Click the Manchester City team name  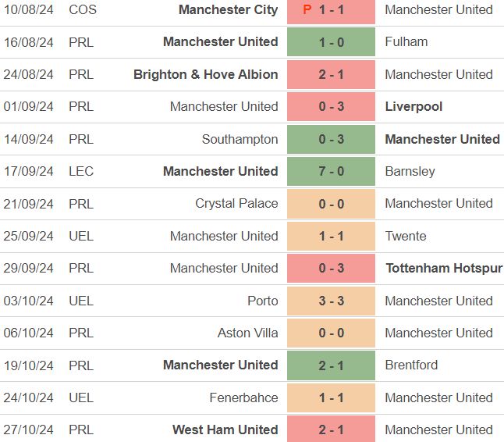pyautogui.click(x=228, y=10)
